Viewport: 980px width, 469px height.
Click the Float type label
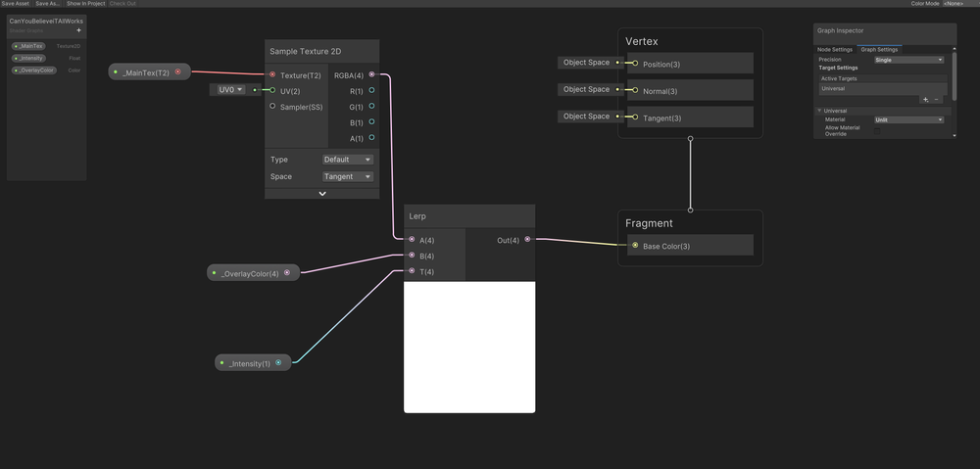(x=74, y=58)
